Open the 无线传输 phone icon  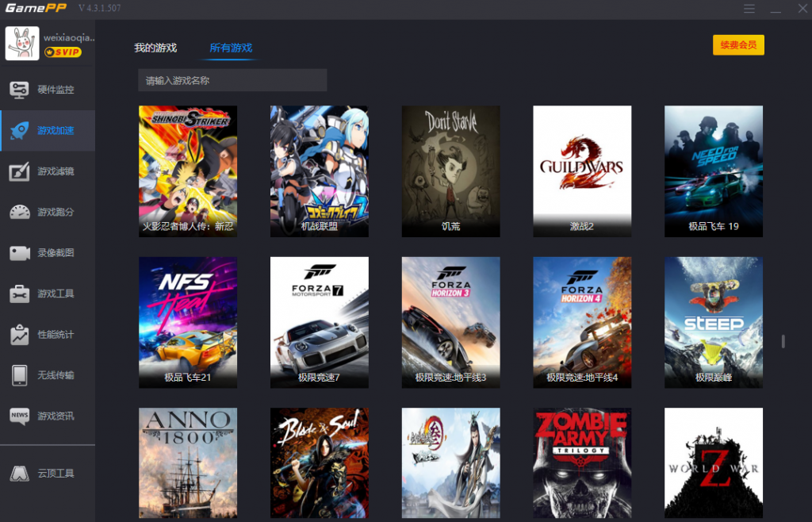pyautogui.click(x=20, y=375)
